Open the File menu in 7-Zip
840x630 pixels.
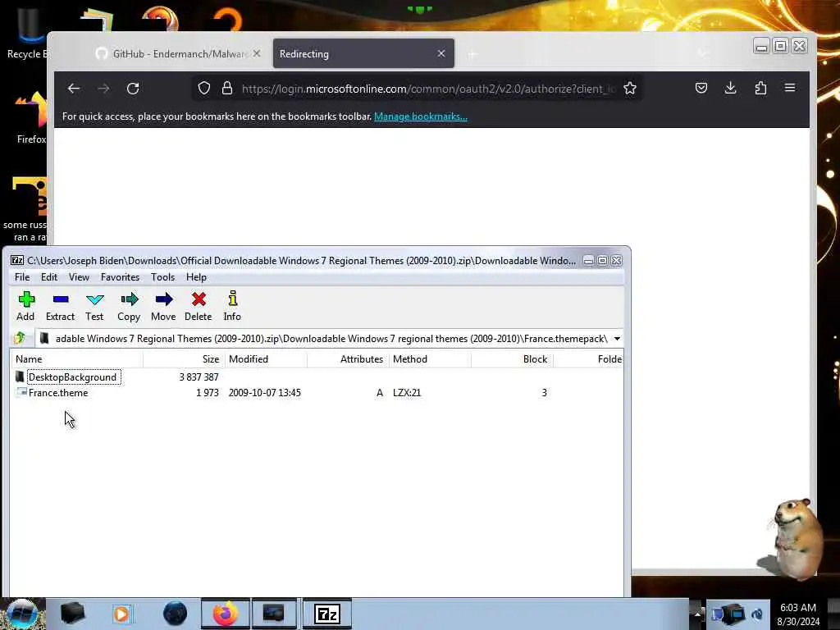[22, 277]
